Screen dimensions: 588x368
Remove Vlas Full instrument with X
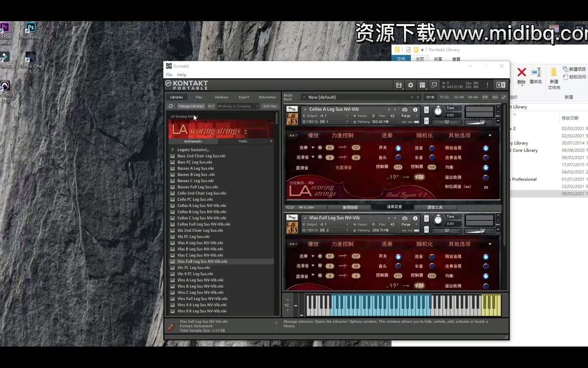coord(498,215)
